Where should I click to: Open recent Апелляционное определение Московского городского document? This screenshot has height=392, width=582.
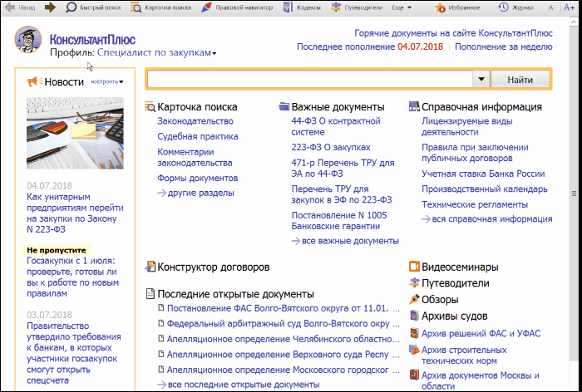click(x=279, y=370)
